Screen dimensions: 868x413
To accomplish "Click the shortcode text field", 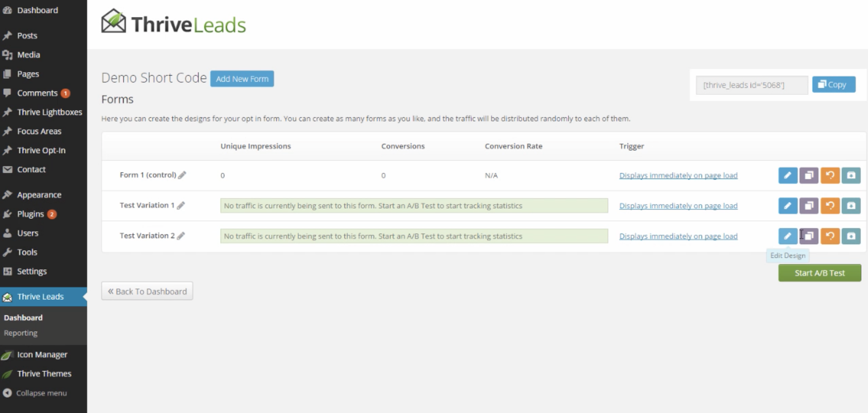I will point(751,85).
